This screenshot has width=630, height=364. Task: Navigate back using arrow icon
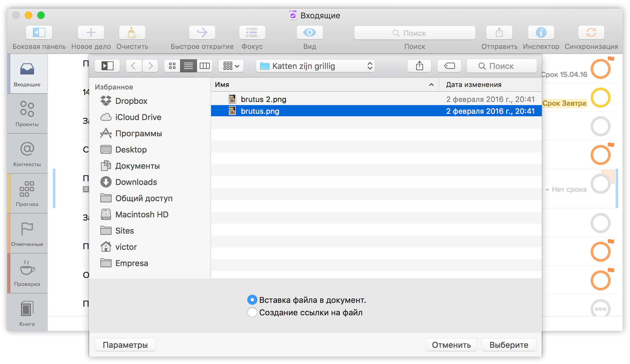(133, 66)
